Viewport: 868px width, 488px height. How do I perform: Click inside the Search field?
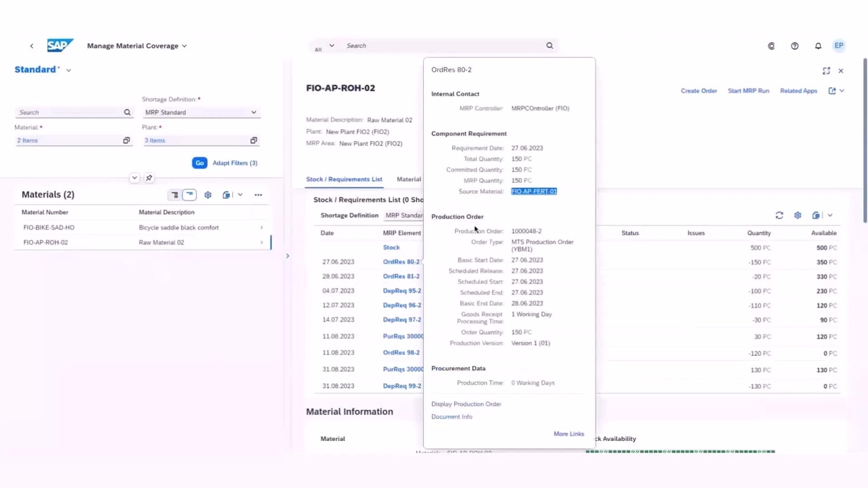pos(448,45)
